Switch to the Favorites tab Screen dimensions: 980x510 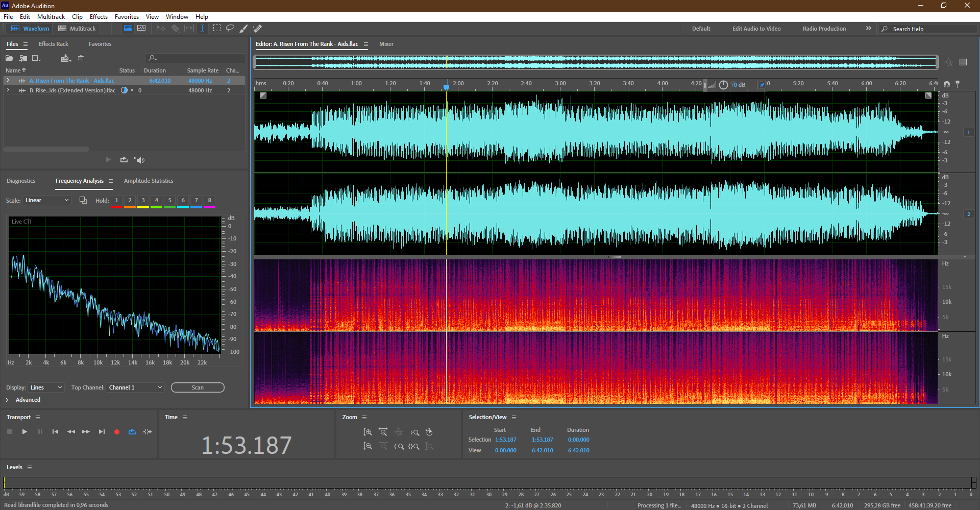(100, 44)
